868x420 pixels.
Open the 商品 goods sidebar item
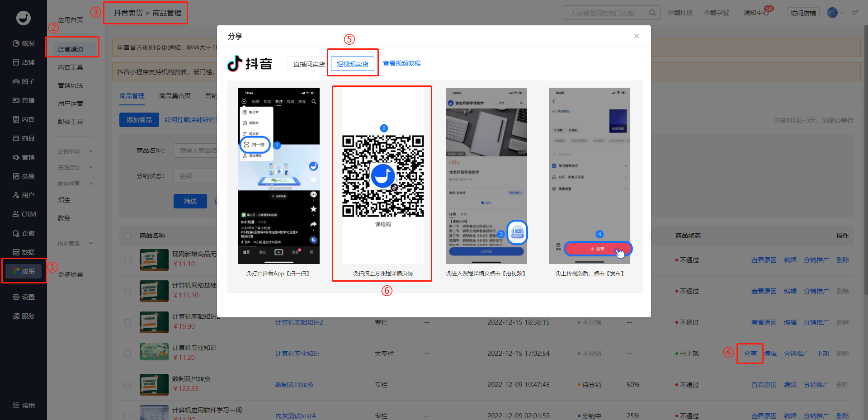(x=24, y=138)
